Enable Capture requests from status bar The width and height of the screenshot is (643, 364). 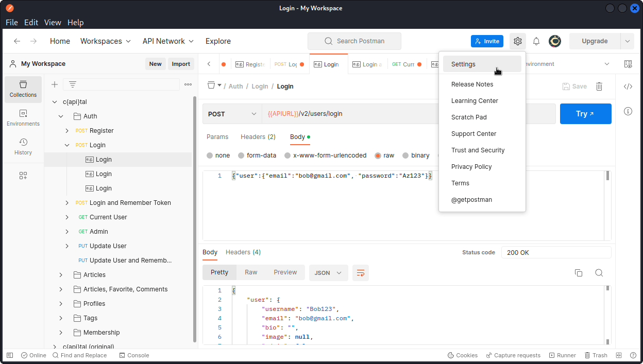click(x=513, y=355)
